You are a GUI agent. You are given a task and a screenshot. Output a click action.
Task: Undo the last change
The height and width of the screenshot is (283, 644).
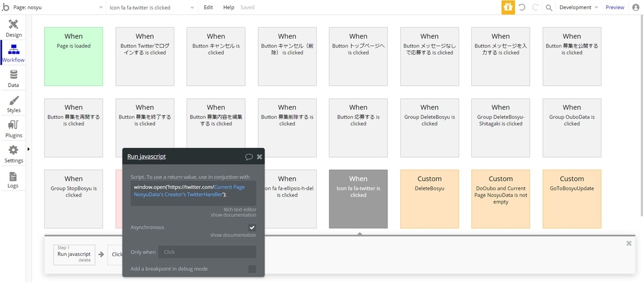(522, 8)
